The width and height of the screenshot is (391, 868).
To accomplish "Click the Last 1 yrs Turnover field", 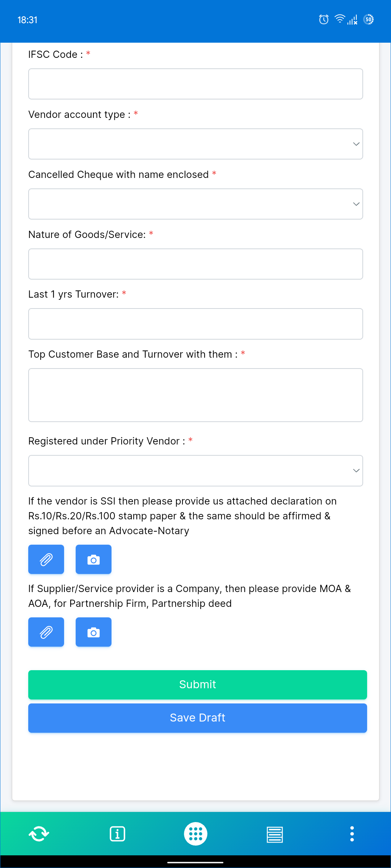I will point(195,324).
